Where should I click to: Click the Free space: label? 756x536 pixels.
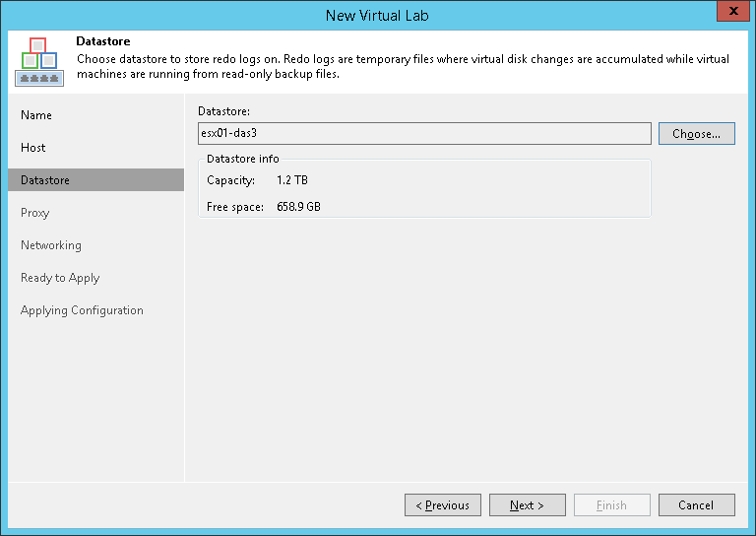click(x=235, y=207)
